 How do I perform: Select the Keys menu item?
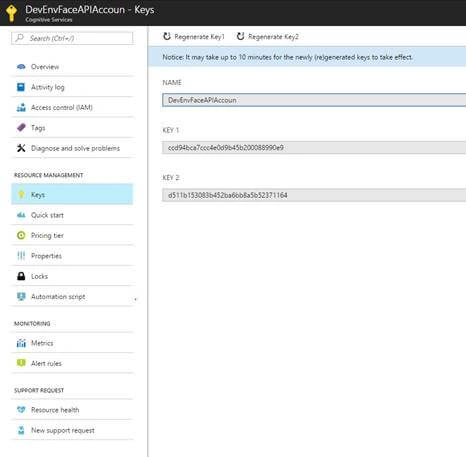tap(72, 194)
